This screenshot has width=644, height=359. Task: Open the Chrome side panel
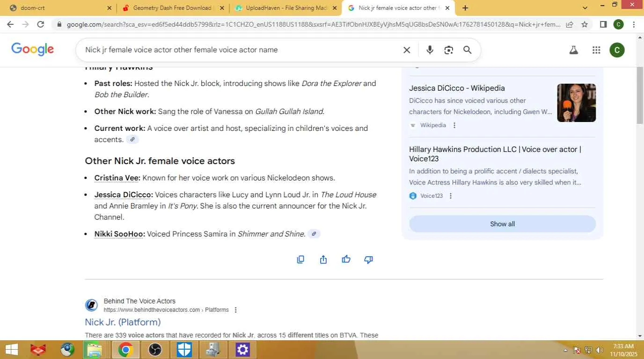tap(603, 24)
